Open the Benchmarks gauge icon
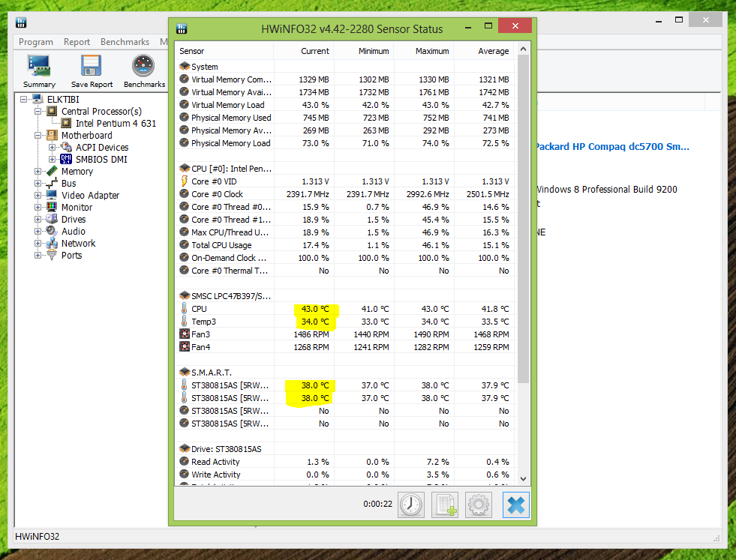This screenshot has height=560, width=736. click(143, 67)
